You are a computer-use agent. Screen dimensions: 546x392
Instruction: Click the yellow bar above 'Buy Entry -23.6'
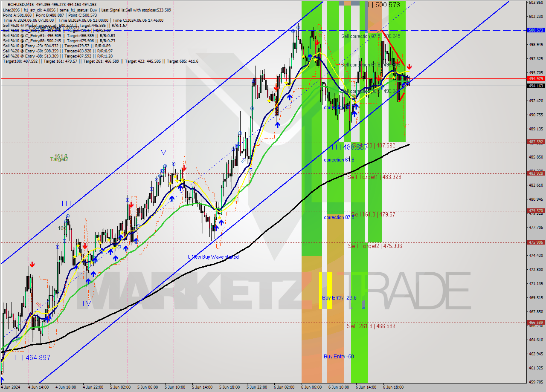click(x=325, y=291)
